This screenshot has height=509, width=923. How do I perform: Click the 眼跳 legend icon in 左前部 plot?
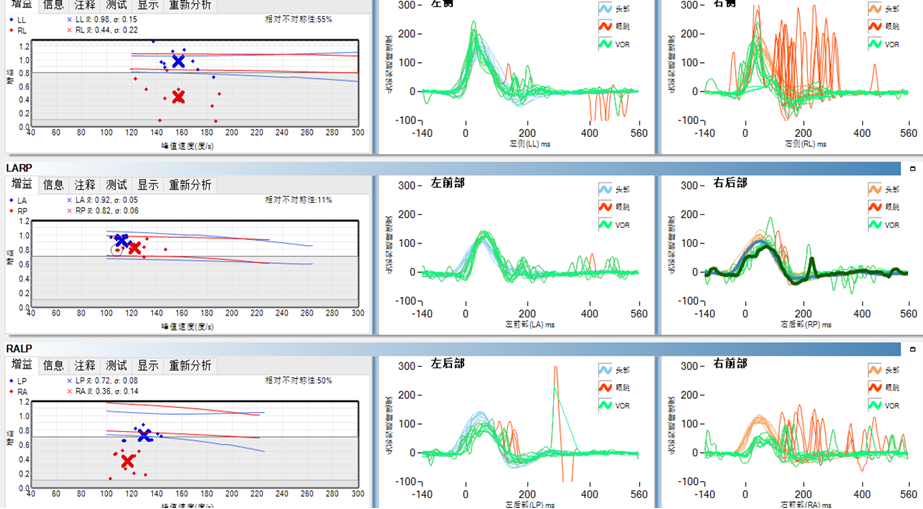point(606,207)
